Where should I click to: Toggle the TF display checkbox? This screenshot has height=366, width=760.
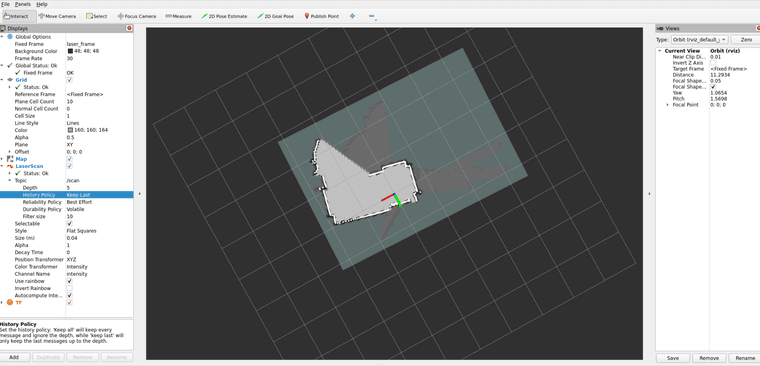[x=70, y=302]
